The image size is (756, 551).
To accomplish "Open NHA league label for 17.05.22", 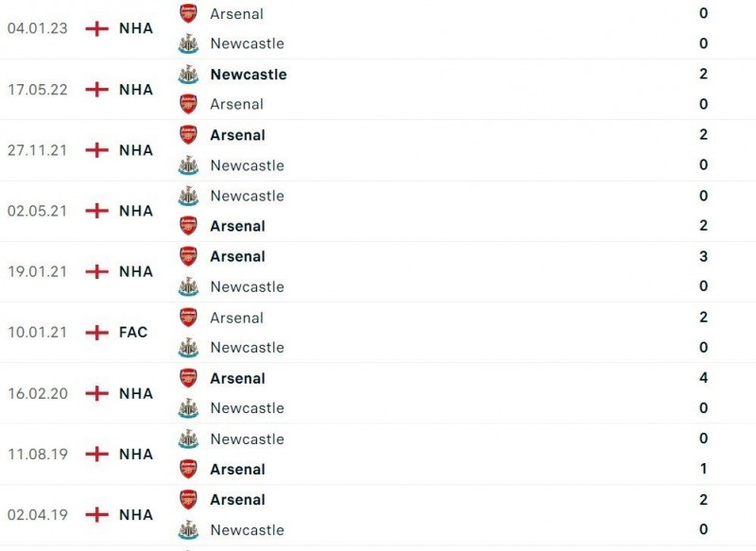I will click(x=136, y=90).
